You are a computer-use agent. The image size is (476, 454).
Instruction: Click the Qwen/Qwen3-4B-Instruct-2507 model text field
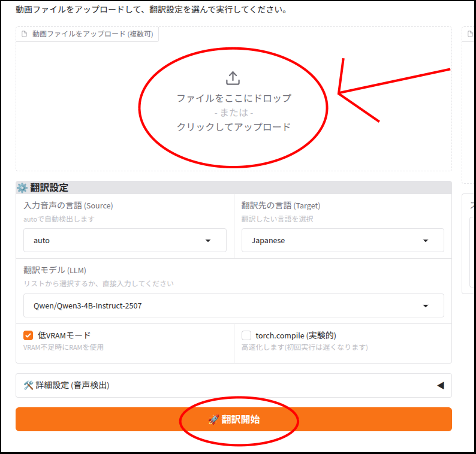(224, 305)
